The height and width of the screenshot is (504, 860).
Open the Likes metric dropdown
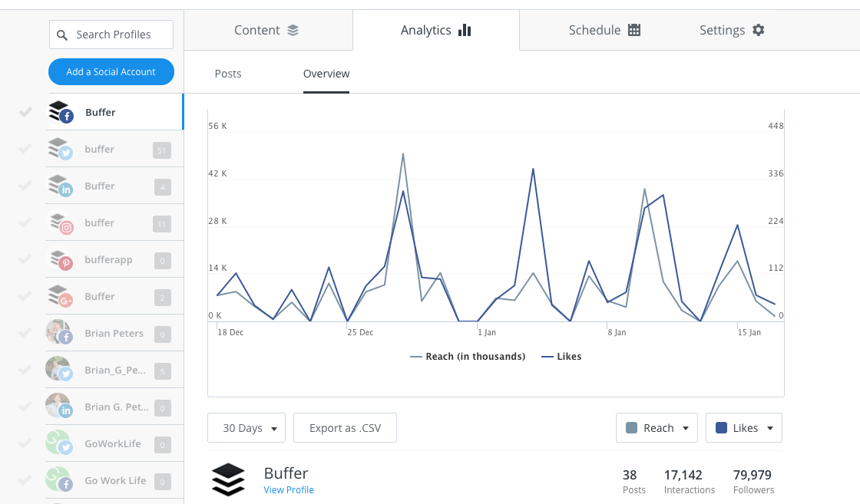(743, 428)
